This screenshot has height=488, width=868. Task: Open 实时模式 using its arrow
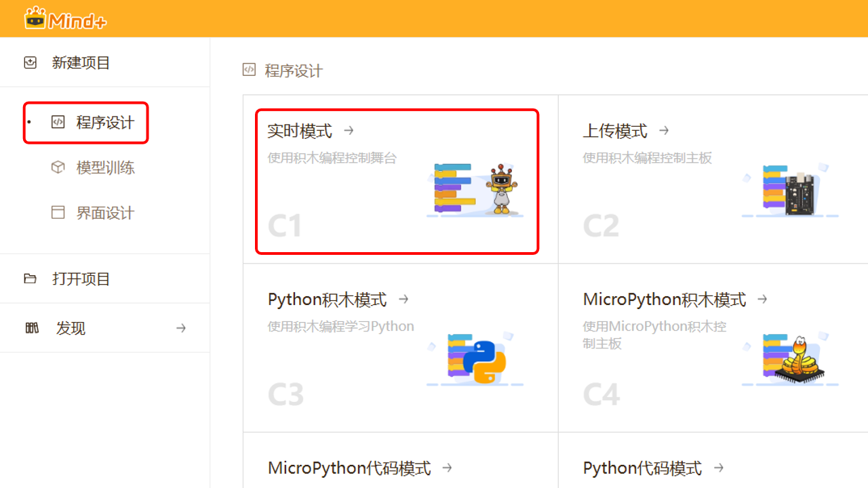coord(349,131)
